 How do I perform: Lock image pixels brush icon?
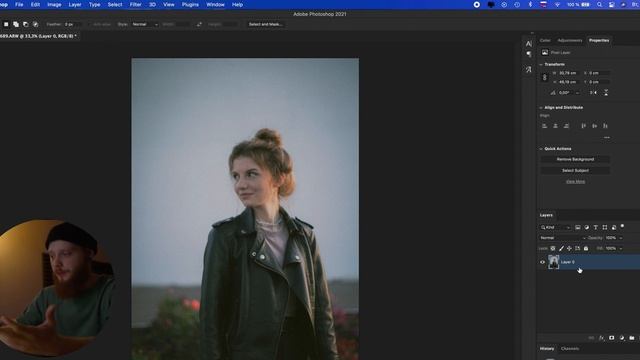point(561,249)
